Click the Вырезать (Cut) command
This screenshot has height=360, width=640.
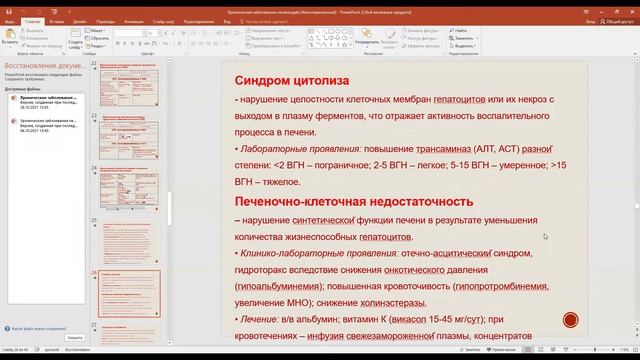tap(32, 31)
